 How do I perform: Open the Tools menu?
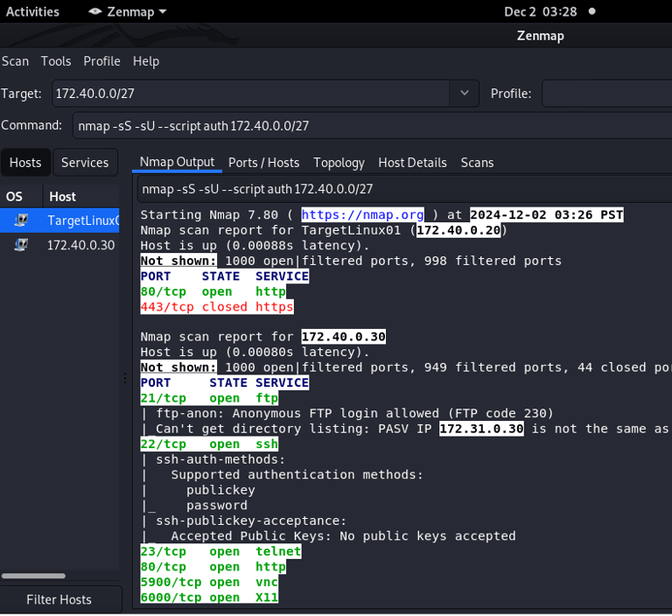(x=56, y=61)
